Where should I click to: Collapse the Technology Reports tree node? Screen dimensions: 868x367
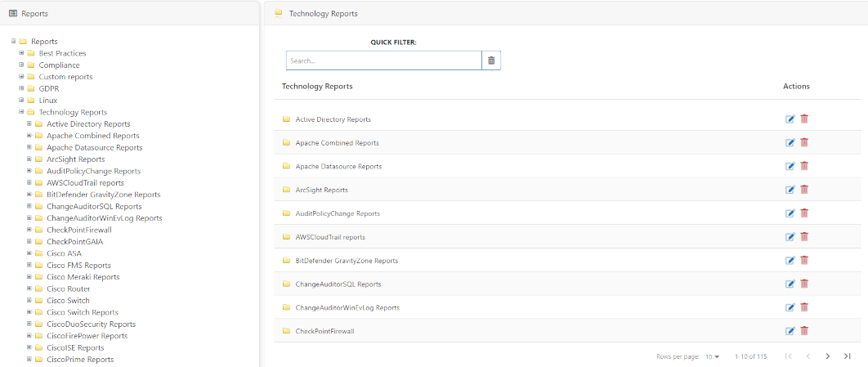pos(21,112)
